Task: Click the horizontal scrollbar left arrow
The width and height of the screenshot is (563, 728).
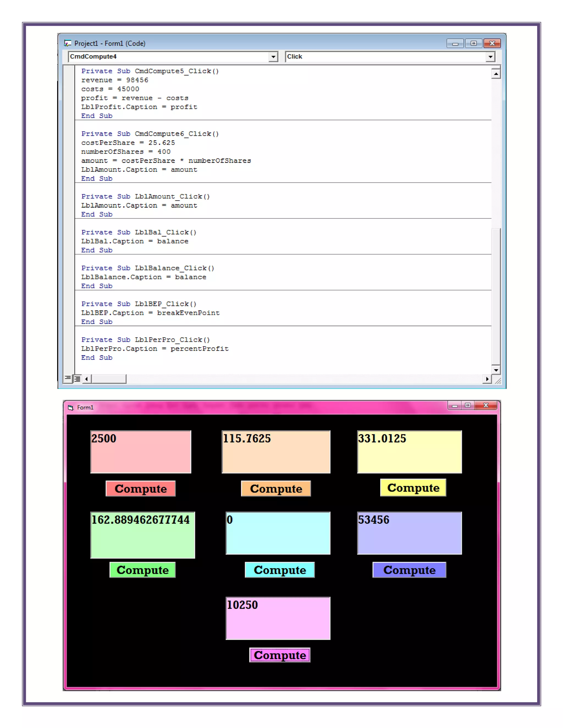Action: click(x=87, y=379)
